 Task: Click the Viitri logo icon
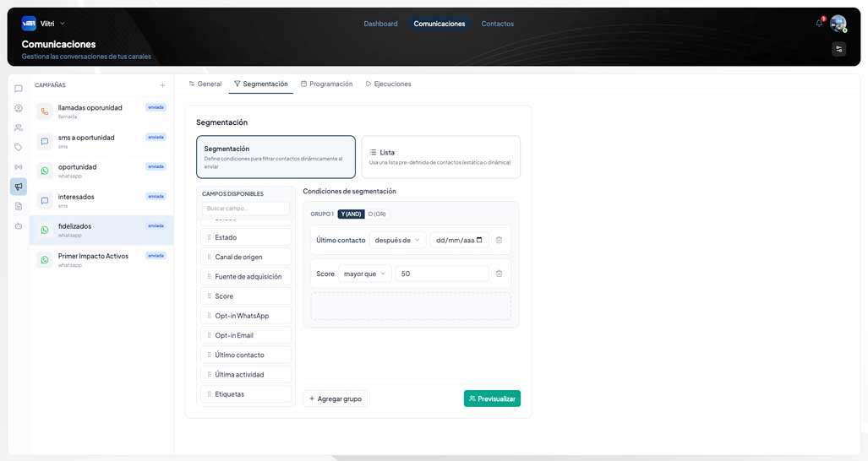(x=29, y=23)
